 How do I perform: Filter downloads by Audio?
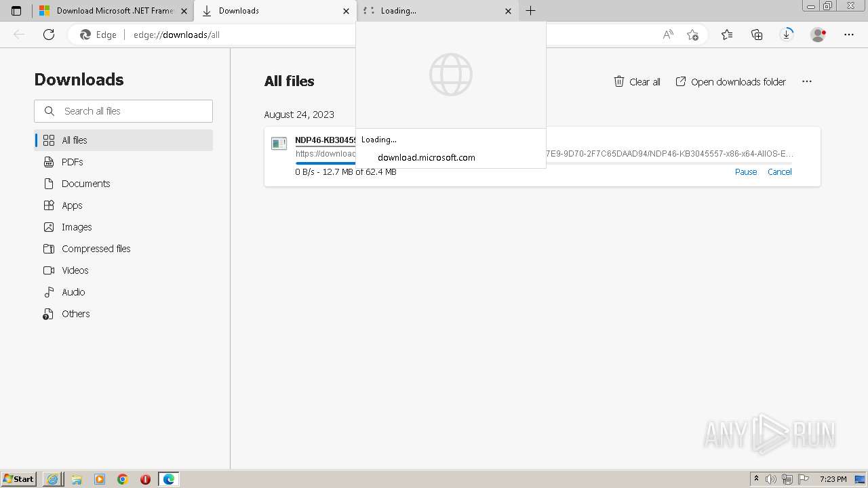pyautogui.click(x=123, y=292)
